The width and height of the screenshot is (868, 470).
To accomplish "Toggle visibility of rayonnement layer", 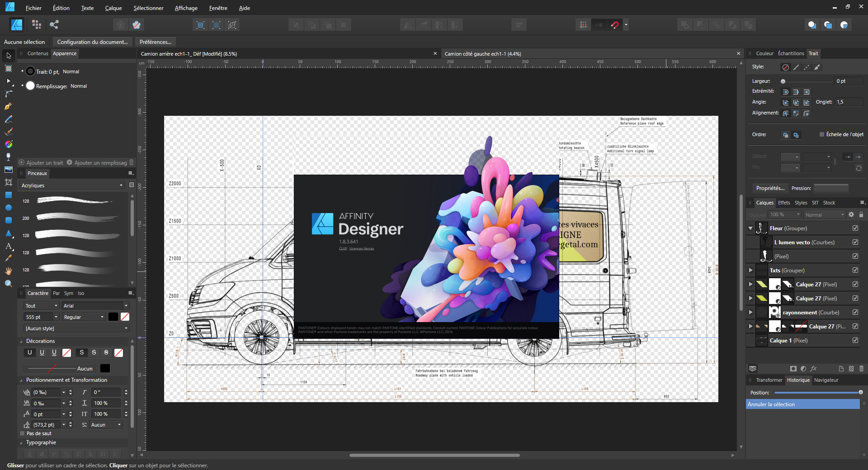I will pyautogui.click(x=855, y=312).
